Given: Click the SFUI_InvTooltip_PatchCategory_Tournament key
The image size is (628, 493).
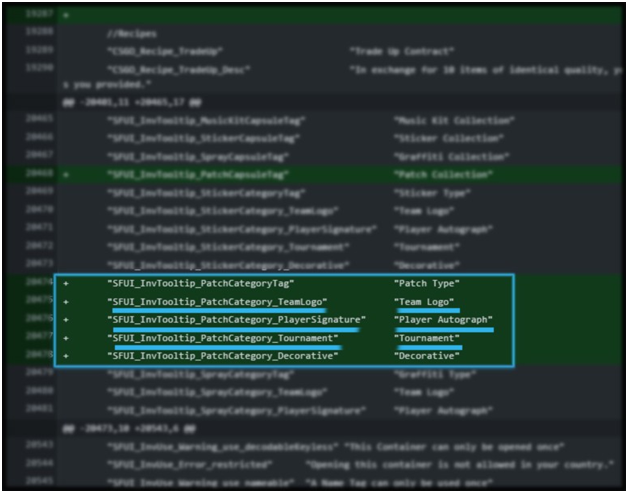Looking at the screenshot, I should [222, 337].
